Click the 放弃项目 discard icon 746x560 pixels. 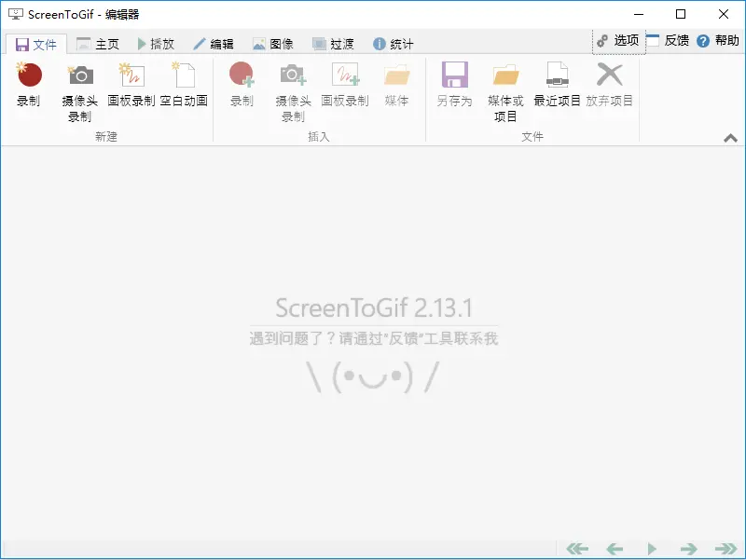pyautogui.click(x=609, y=76)
